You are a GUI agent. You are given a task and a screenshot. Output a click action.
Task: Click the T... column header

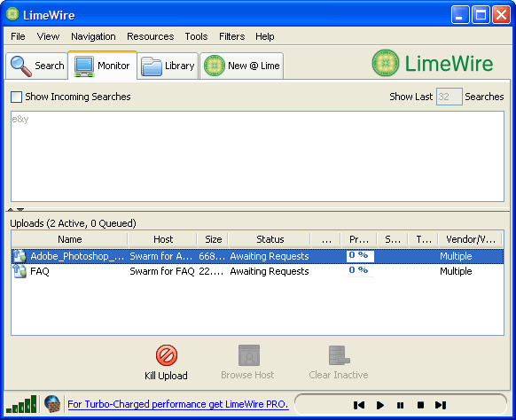pyautogui.click(x=424, y=239)
